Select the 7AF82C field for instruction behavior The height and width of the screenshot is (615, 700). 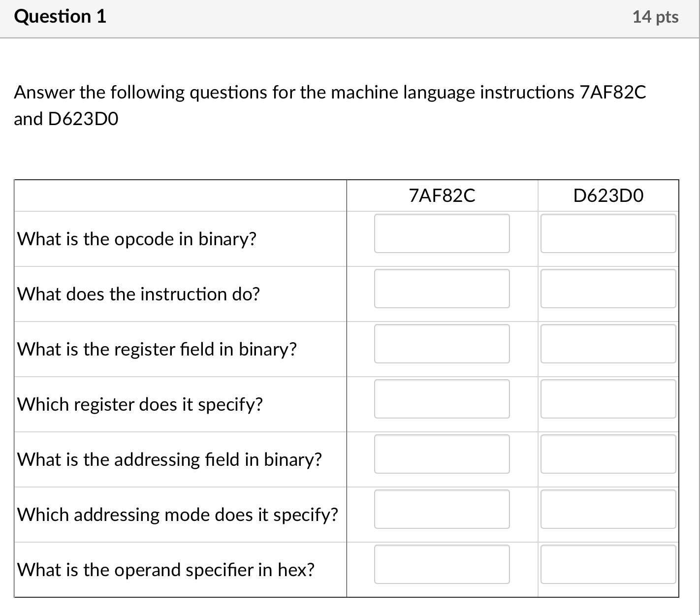442,289
